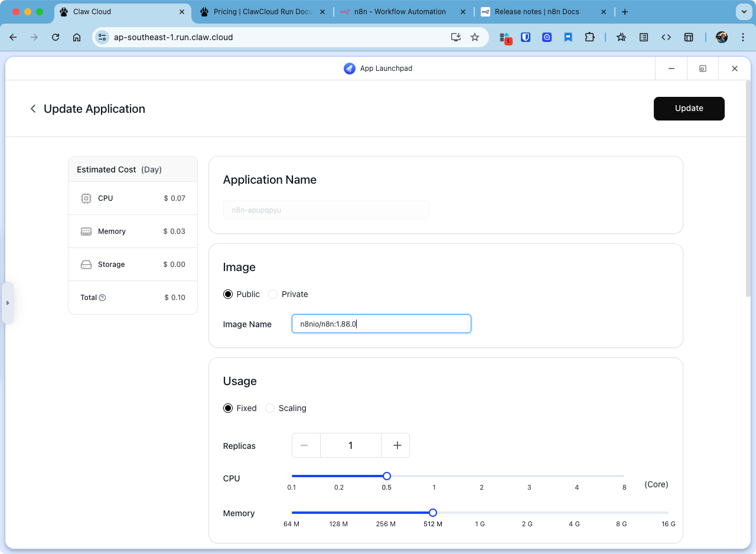
Task: Click the browser back arrow
Action: tap(13, 37)
